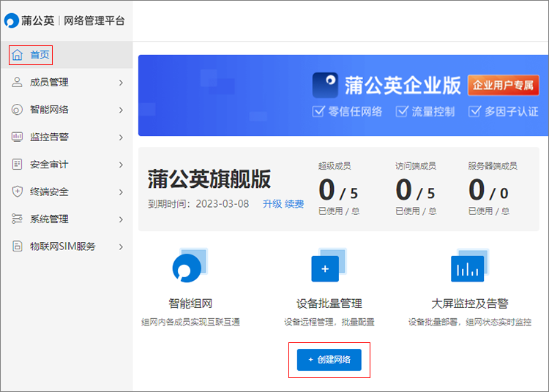Click the 服务器端成员 label
This screenshot has height=392, width=549.
pyautogui.click(x=493, y=166)
